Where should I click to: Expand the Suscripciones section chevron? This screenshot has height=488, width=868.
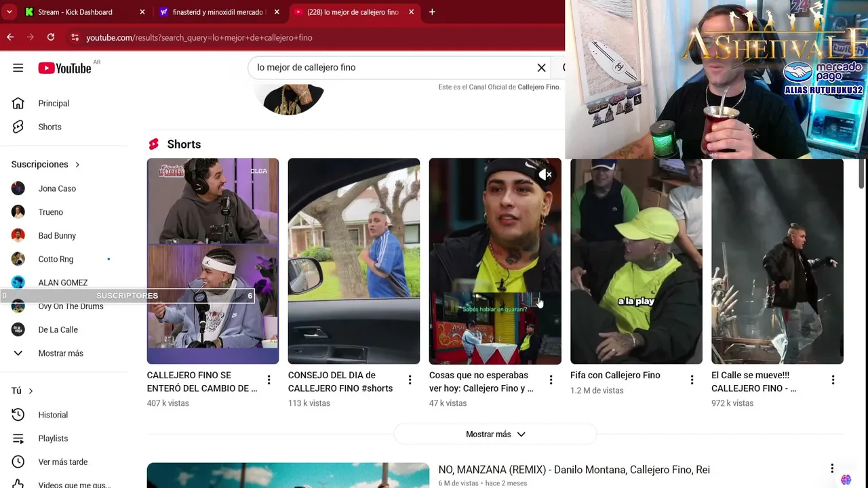tap(77, 165)
